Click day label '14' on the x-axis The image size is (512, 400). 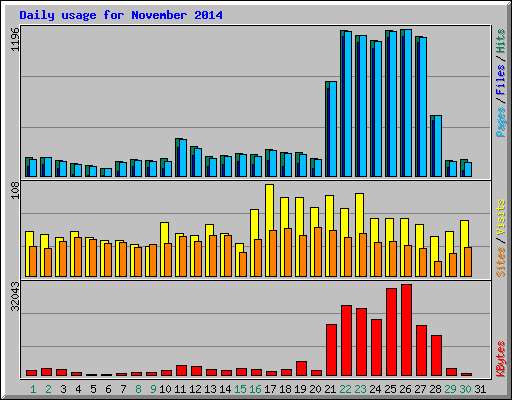pyautogui.click(x=225, y=389)
